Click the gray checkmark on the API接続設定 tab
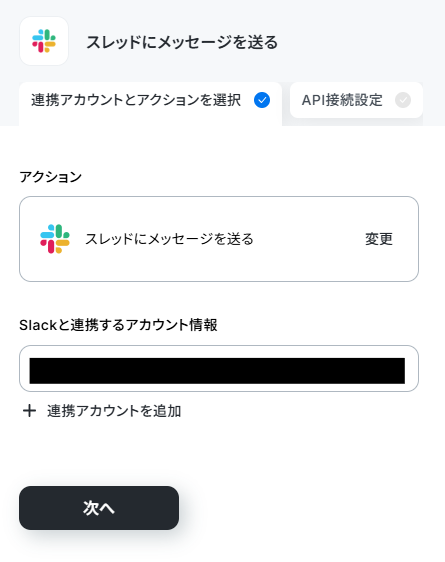Image resolution: width=445 pixels, height=562 pixels. coord(403,100)
